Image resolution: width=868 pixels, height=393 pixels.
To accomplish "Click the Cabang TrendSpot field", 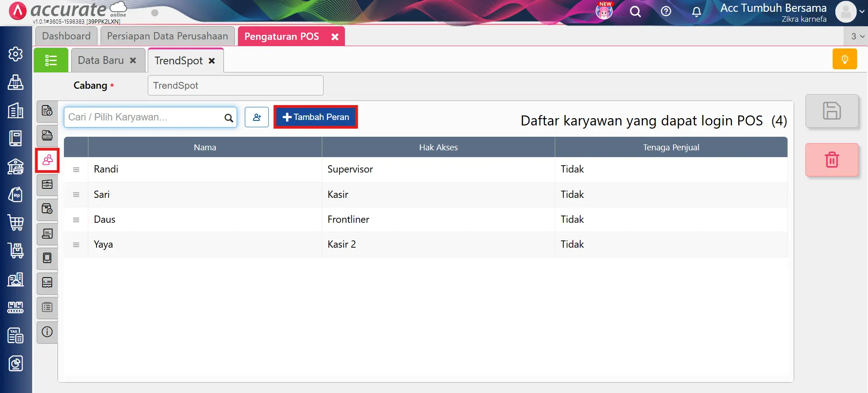I will pyautogui.click(x=236, y=85).
